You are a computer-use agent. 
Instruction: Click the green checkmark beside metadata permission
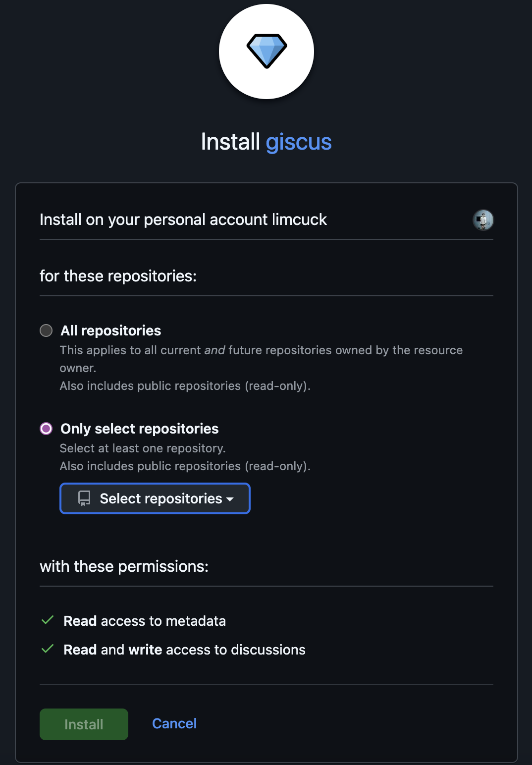pos(48,620)
